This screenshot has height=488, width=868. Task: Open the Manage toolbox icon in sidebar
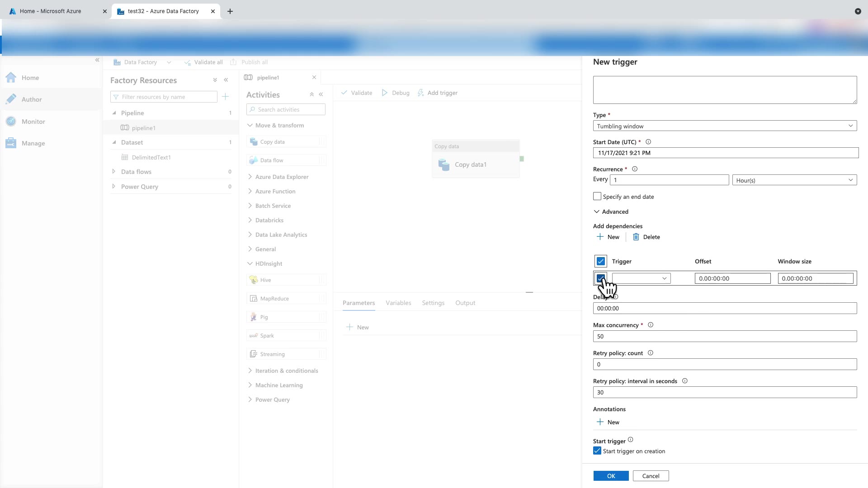[x=11, y=143]
